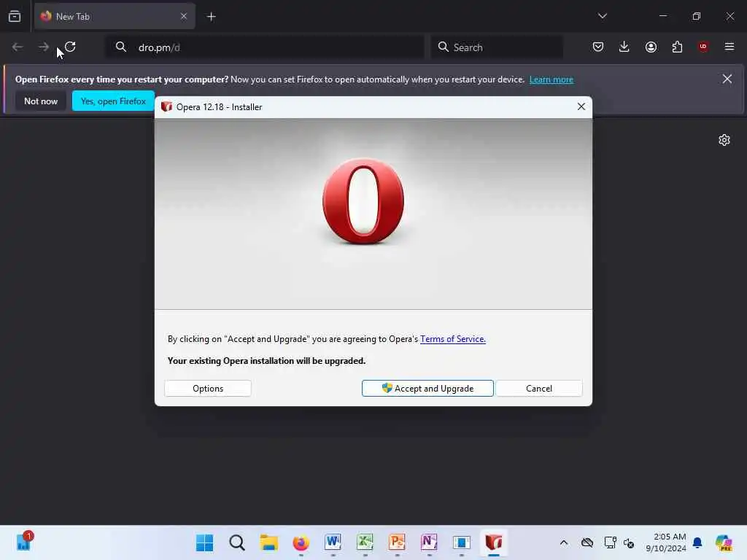Image resolution: width=747 pixels, height=560 pixels.
Task: Open the Firefox Downloads panel
Action: click(x=624, y=47)
